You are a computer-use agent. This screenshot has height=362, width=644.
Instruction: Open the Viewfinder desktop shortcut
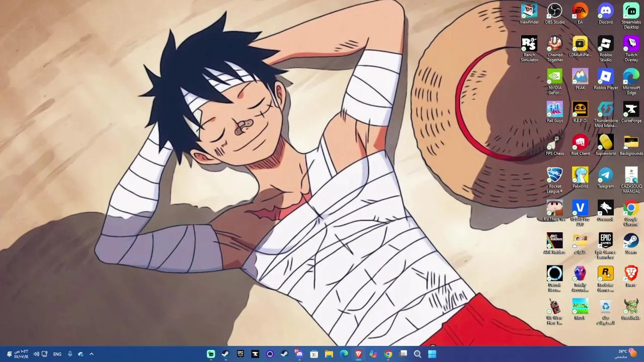(x=529, y=14)
